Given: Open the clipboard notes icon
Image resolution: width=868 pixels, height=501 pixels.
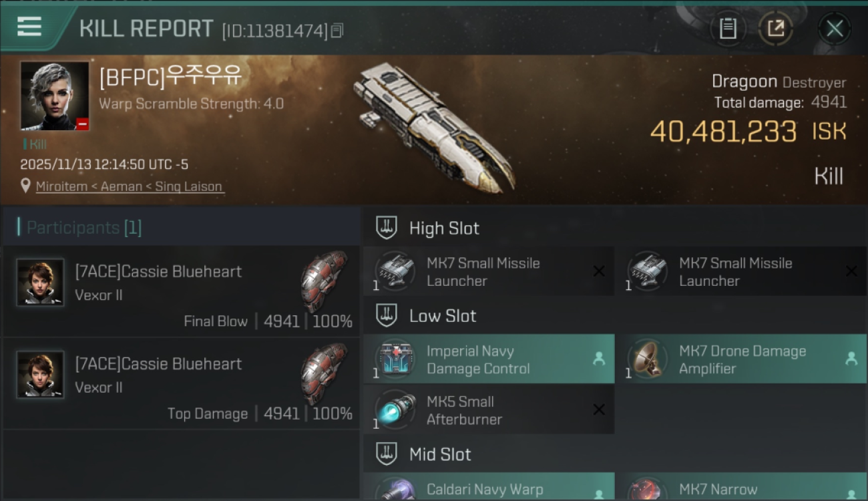Looking at the screenshot, I should click(727, 28).
